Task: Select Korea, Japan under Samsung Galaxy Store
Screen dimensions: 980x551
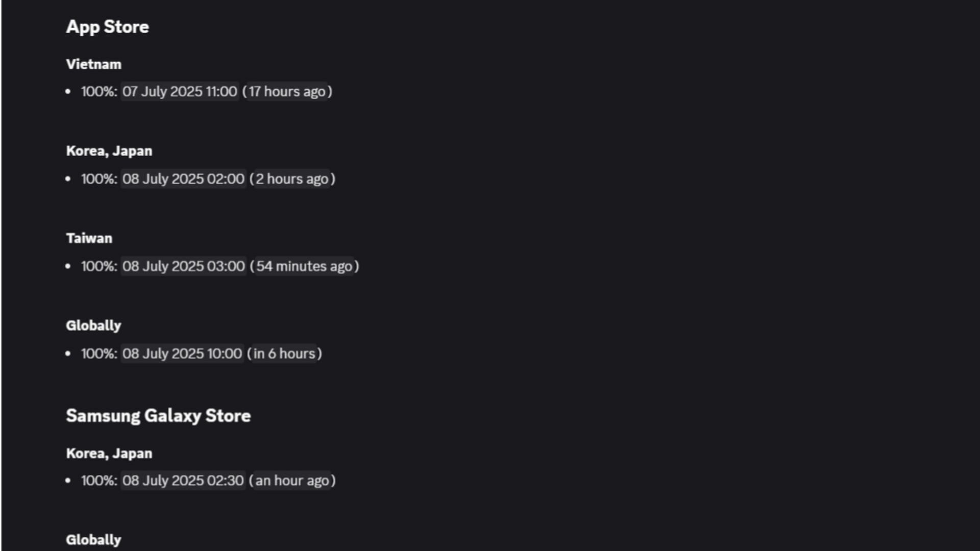Action: pyautogui.click(x=109, y=454)
